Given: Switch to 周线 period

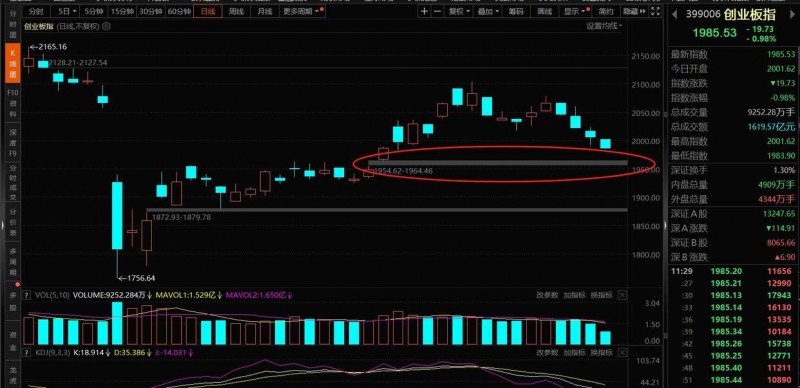Looking at the screenshot, I should 236,11.
